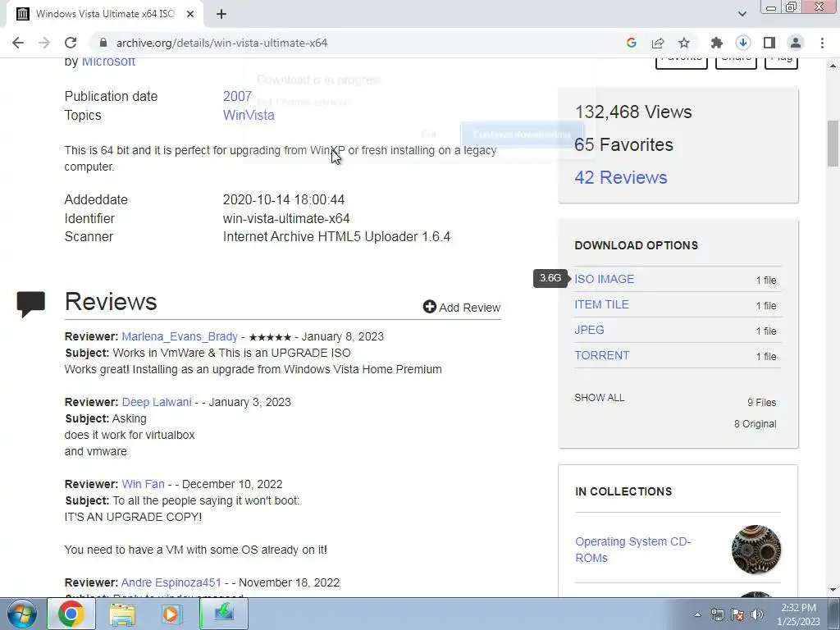Download the JPEG file
The width and height of the screenshot is (840, 630).
click(589, 330)
